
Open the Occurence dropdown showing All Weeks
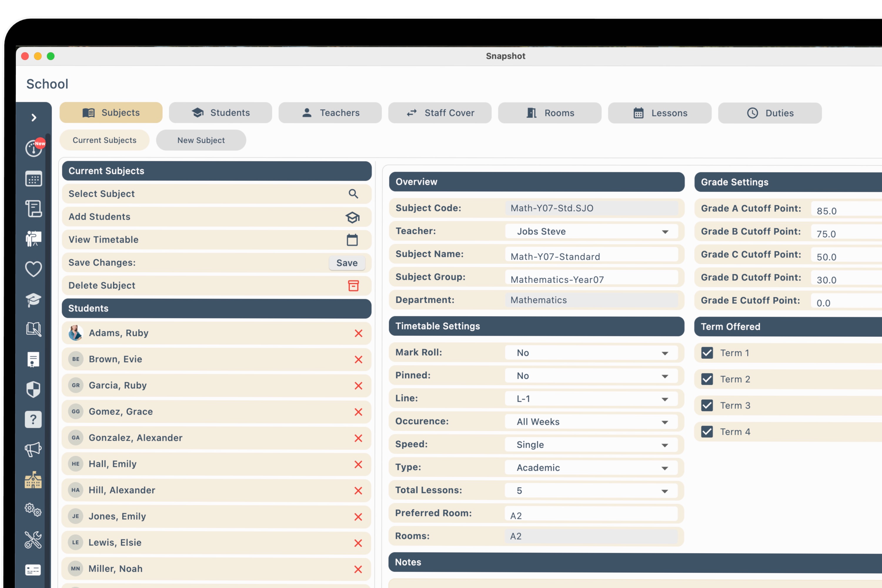[x=591, y=422]
